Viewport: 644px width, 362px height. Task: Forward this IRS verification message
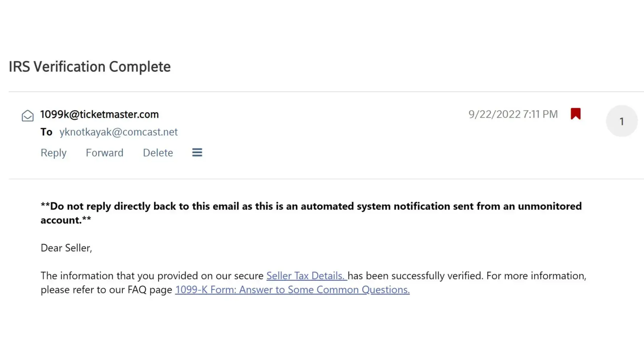coord(105,153)
